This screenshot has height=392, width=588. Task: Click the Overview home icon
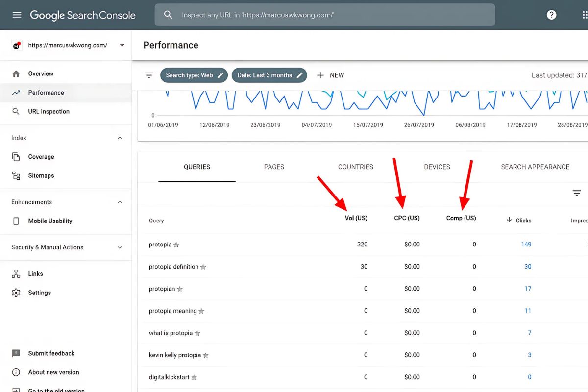(x=16, y=73)
